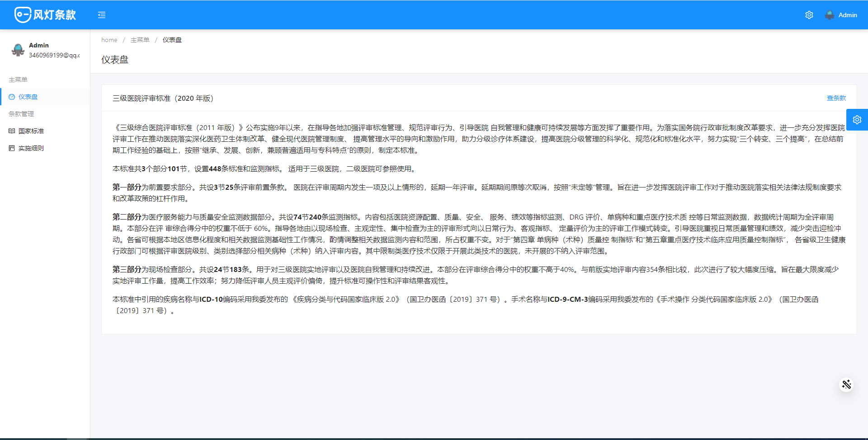Open the 查条款 link on the card

tap(836, 98)
